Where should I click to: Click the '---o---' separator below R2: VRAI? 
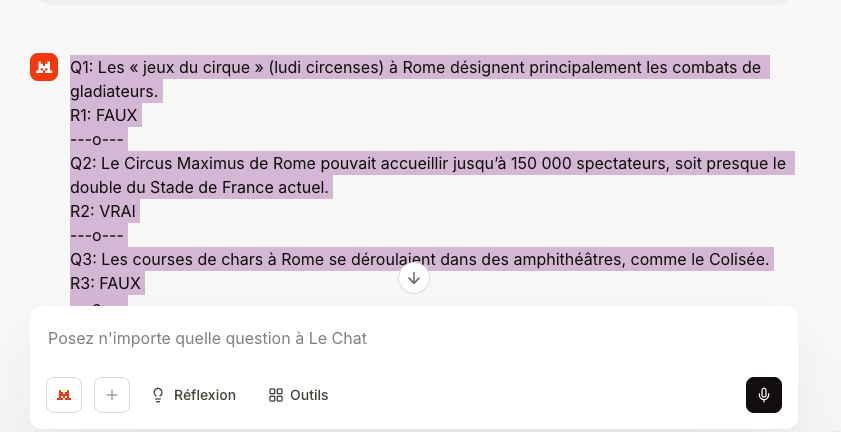coord(97,235)
